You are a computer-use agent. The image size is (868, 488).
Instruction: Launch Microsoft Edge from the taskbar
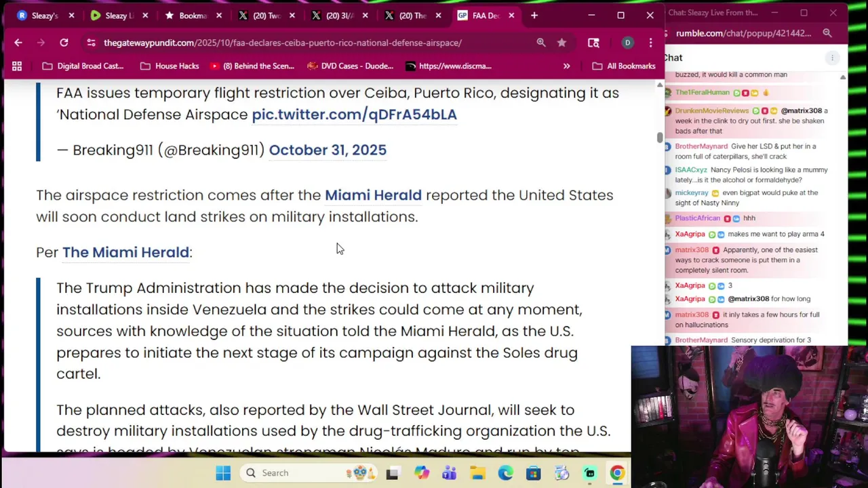point(506,473)
